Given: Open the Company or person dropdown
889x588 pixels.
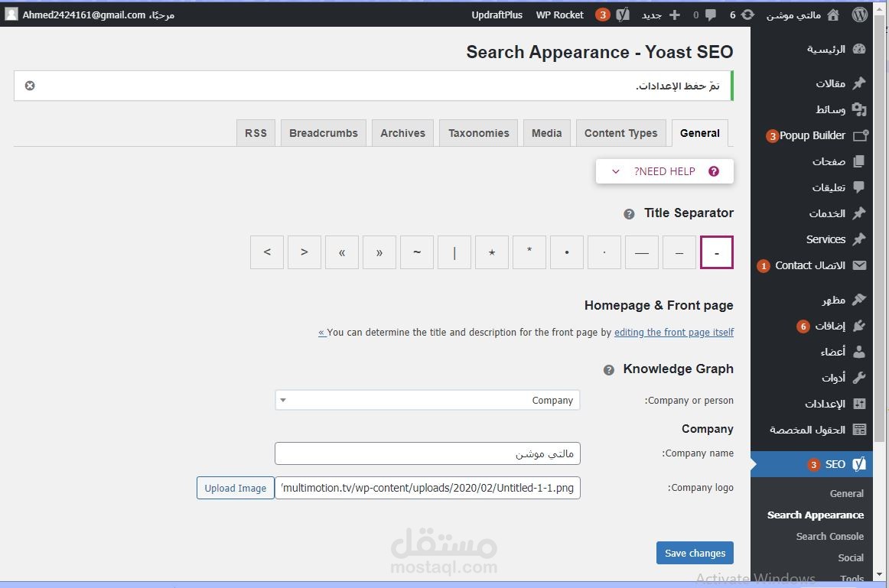Looking at the screenshot, I should tap(428, 400).
